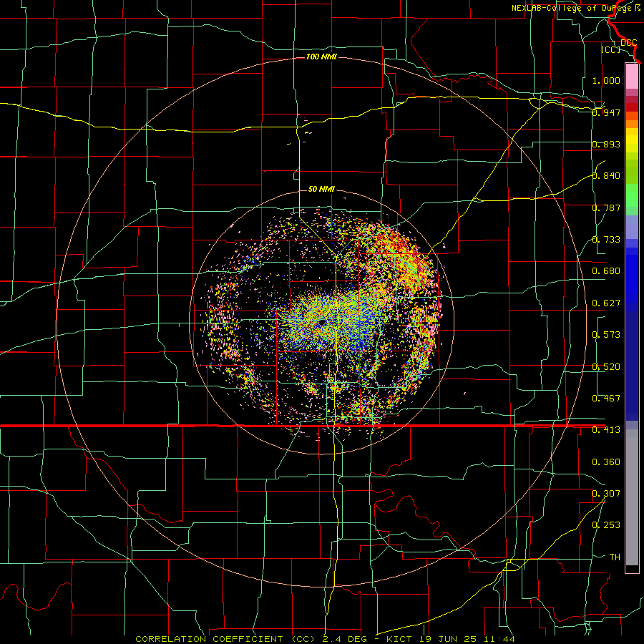Click the 0.573 scale value
The height and width of the screenshot is (644, 644).
click(606, 335)
